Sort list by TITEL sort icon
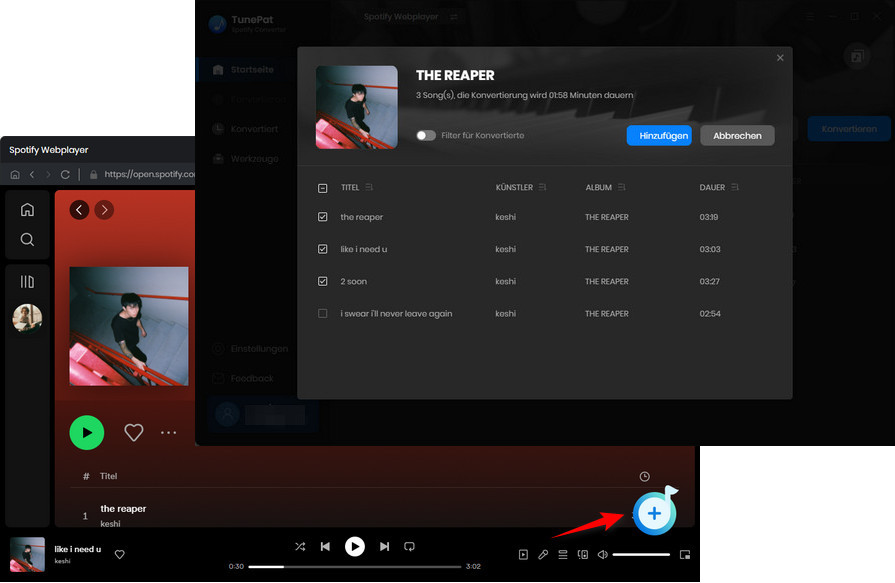The image size is (895, 583). [x=369, y=187]
